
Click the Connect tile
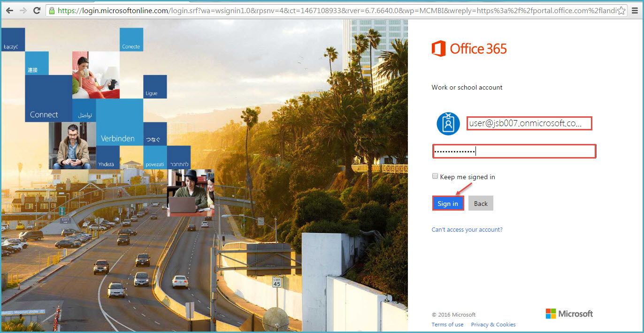48,98
